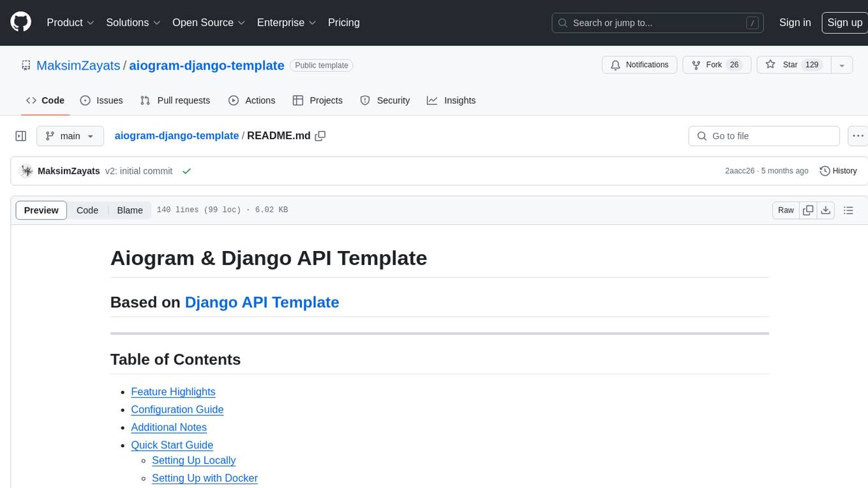Expand the Enterprise menu

coord(287,22)
